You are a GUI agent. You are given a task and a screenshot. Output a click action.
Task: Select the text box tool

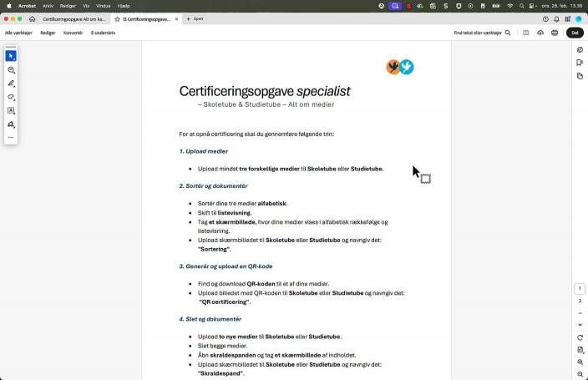click(11, 110)
